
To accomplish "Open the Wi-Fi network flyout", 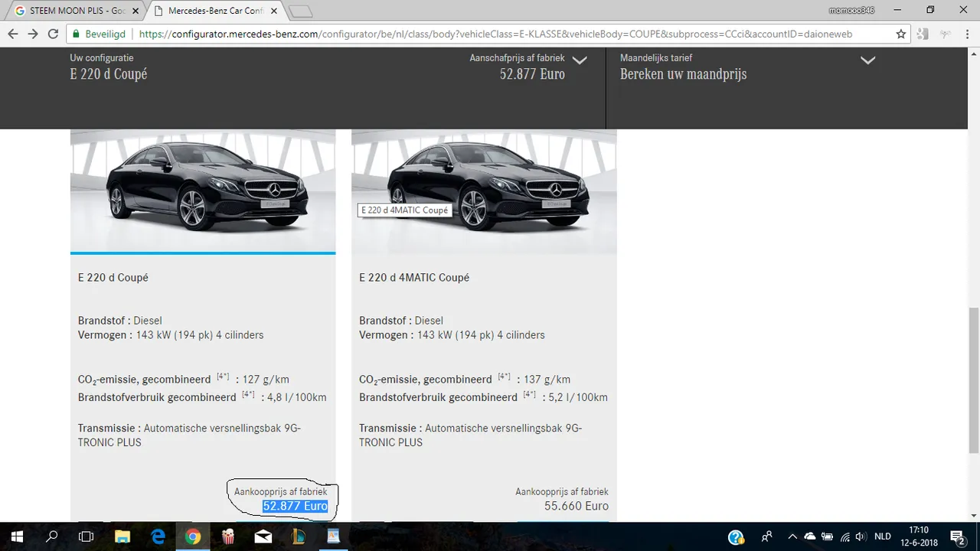I will tap(844, 537).
